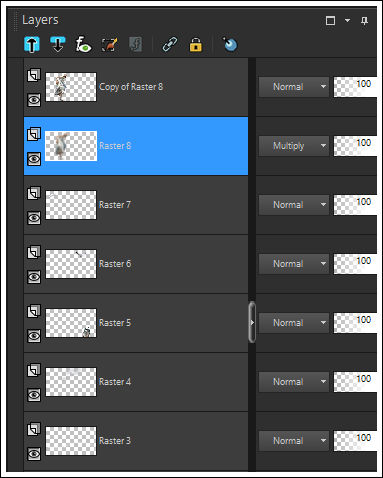
Task: Open the Layers panel options arrow
Action: coord(347,21)
